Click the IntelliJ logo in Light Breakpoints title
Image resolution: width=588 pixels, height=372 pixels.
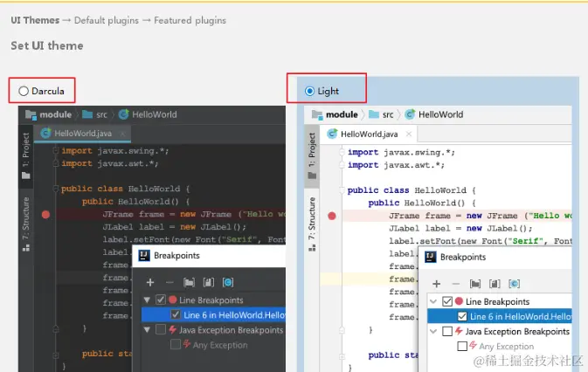point(431,257)
